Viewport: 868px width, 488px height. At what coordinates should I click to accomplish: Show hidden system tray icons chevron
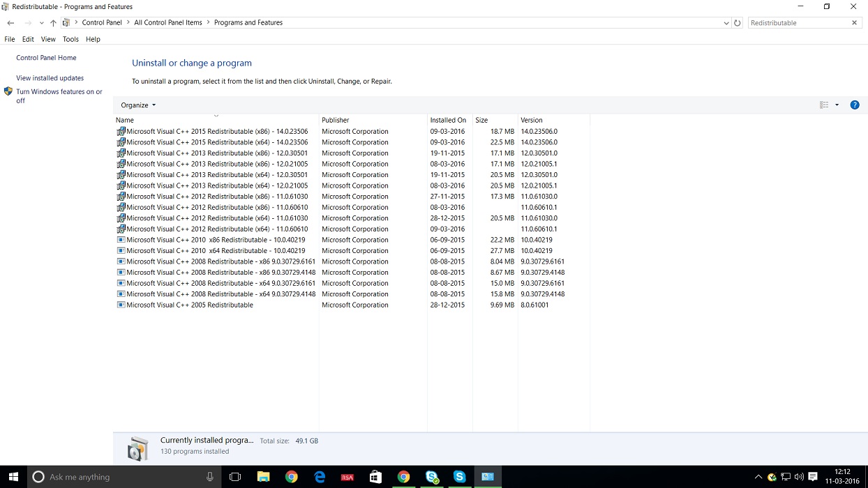[x=758, y=477]
